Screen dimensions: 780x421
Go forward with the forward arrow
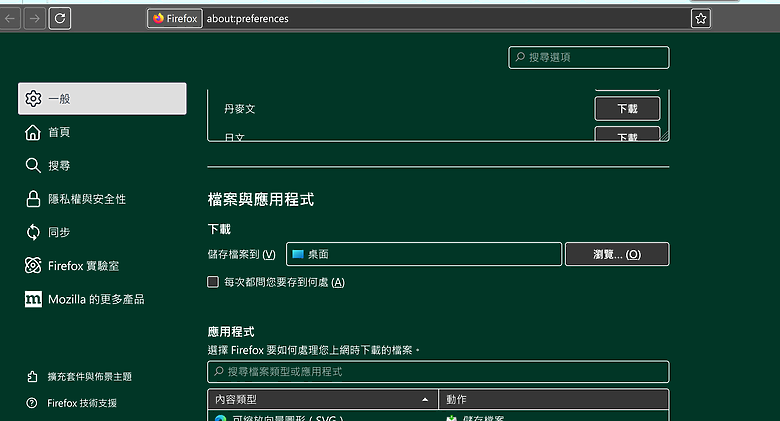point(34,19)
